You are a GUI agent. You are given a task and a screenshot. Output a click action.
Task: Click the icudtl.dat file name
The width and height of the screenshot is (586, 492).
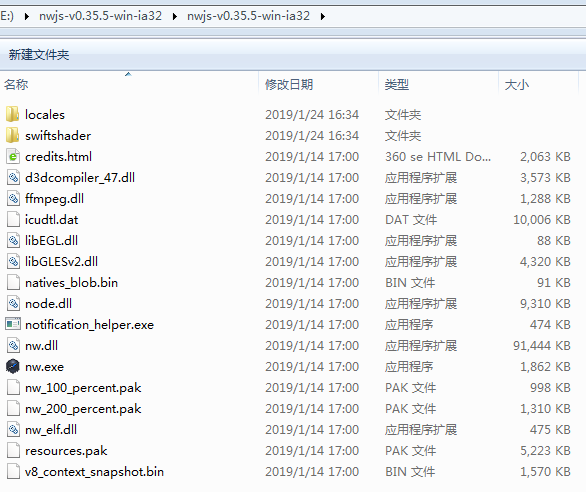point(52,219)
